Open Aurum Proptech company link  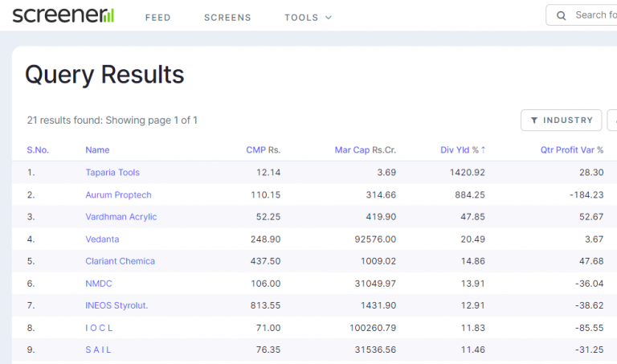(x=118, y=194)
